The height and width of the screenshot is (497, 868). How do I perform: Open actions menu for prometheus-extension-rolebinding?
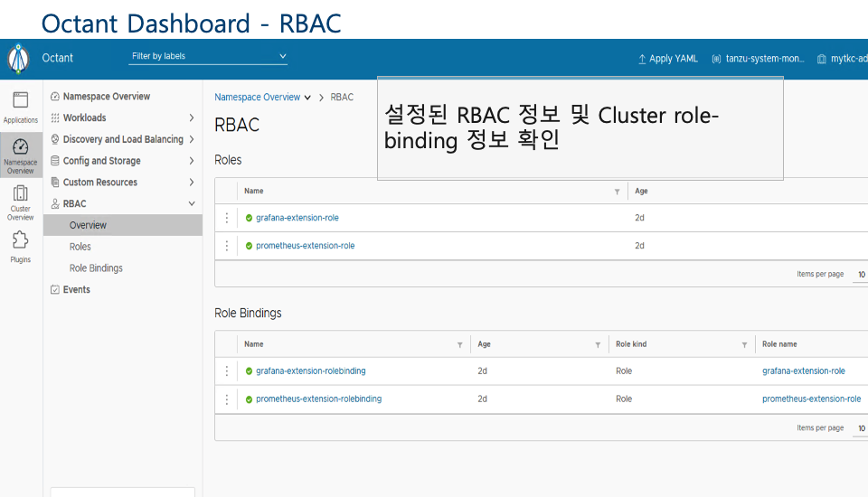pyautogui.click(x=226, y=399)
